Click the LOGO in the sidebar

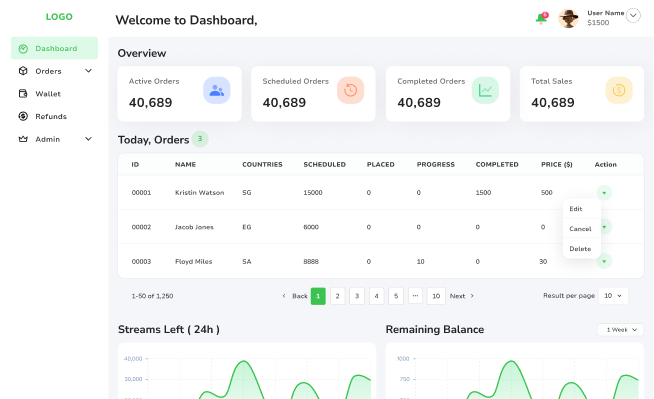(59, 17)
